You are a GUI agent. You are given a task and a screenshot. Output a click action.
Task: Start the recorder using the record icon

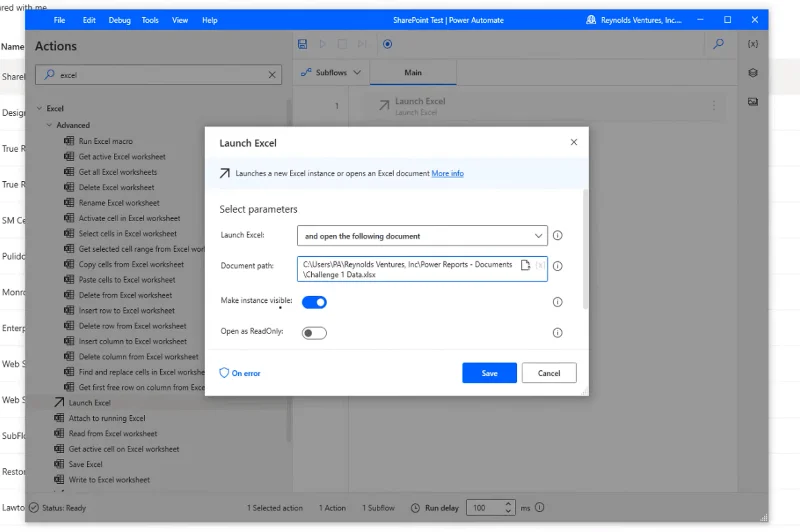pos(388,44)
